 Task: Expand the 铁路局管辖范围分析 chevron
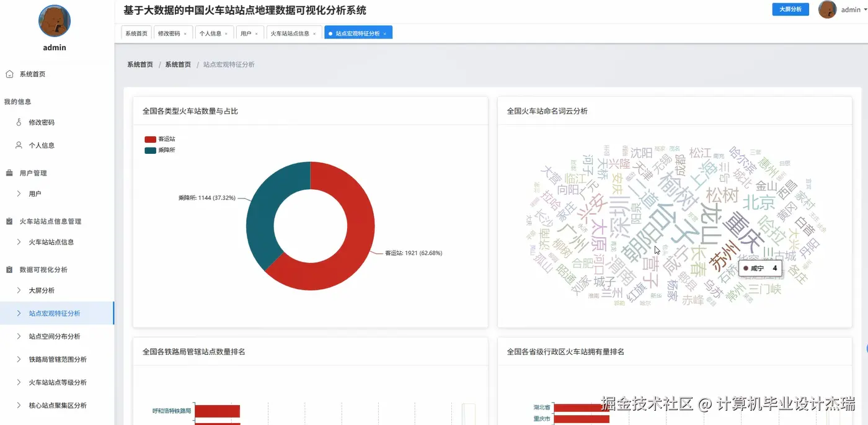pos(19,359)
